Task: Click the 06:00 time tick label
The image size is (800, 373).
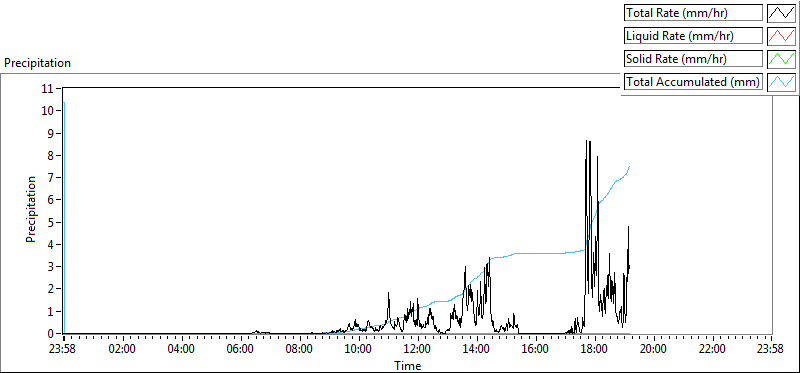Action: (x=241, y=350)
